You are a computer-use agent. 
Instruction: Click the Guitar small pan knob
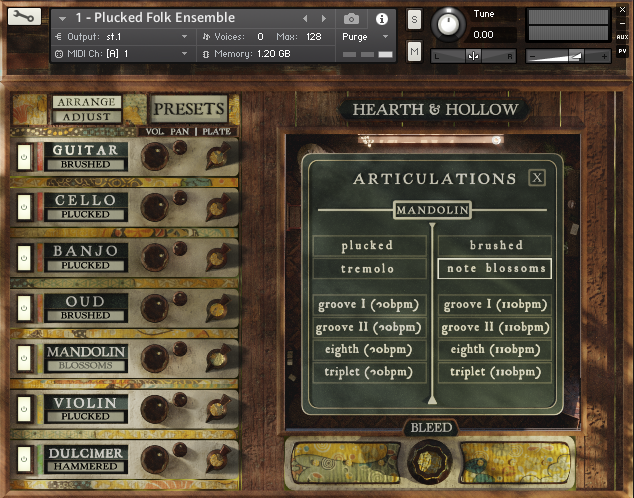(180, 148)
